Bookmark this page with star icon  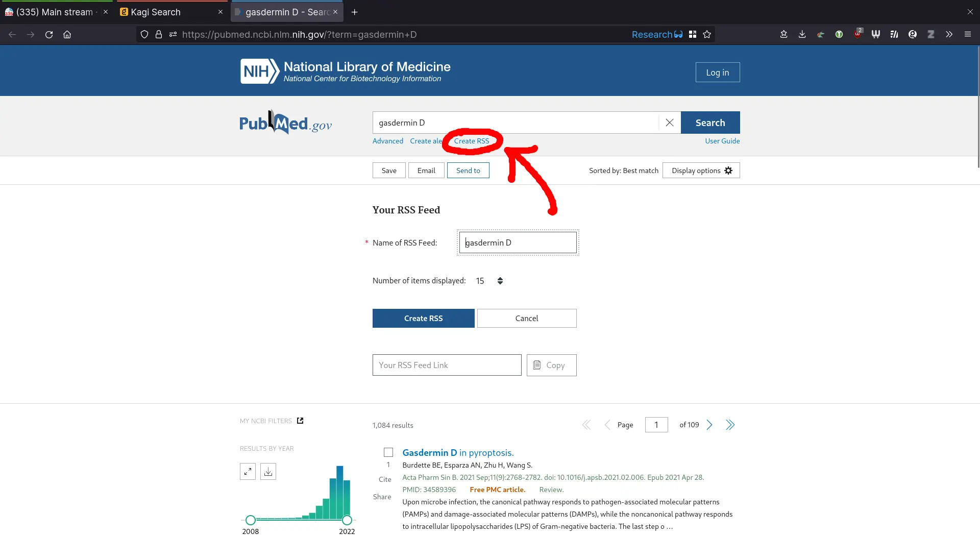(707, 34)
